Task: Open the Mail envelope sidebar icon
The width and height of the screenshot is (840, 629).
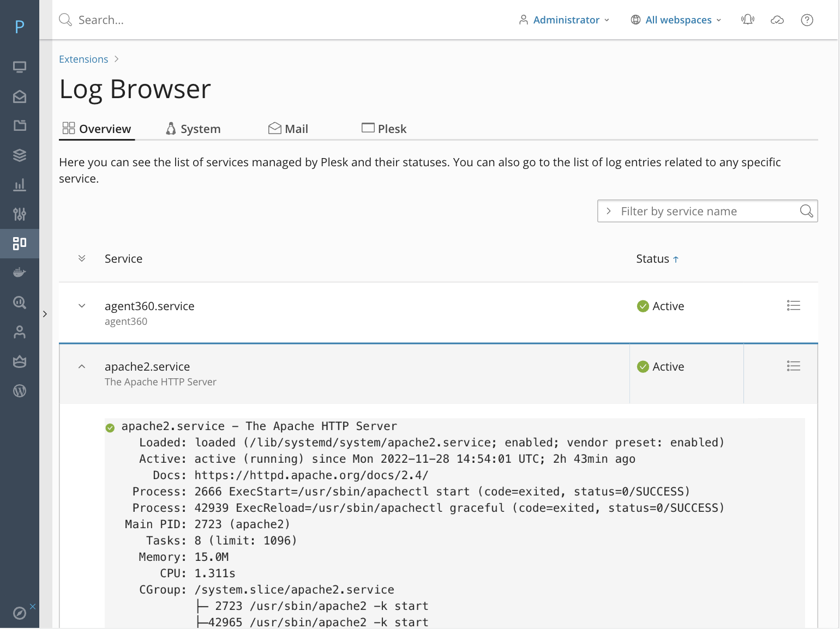Action: coord(20,97)
